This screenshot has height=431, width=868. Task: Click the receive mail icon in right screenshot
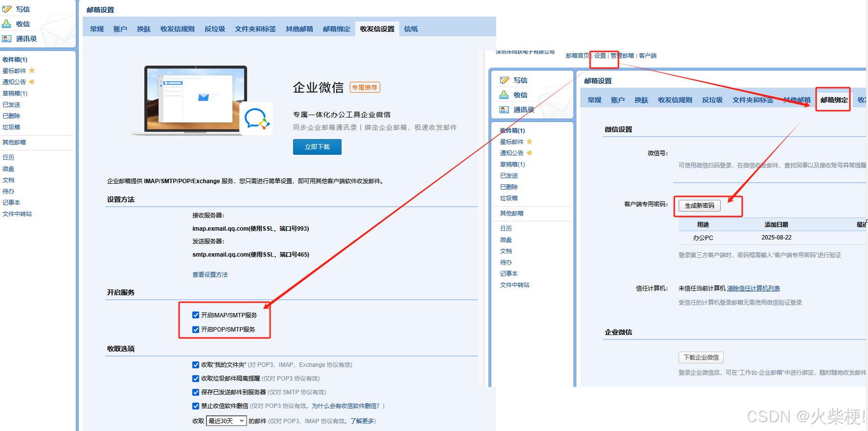504,95
